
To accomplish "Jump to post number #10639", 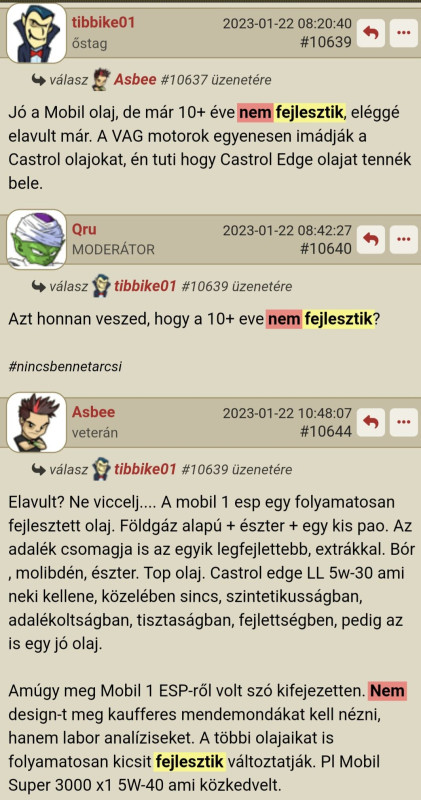I will [x=326, y=42].
